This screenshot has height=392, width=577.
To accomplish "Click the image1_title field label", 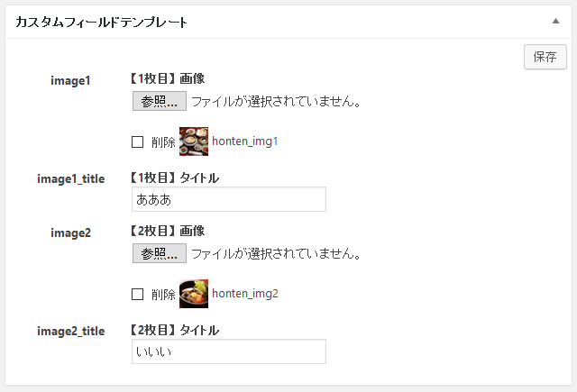I will (x=71, y=178).
